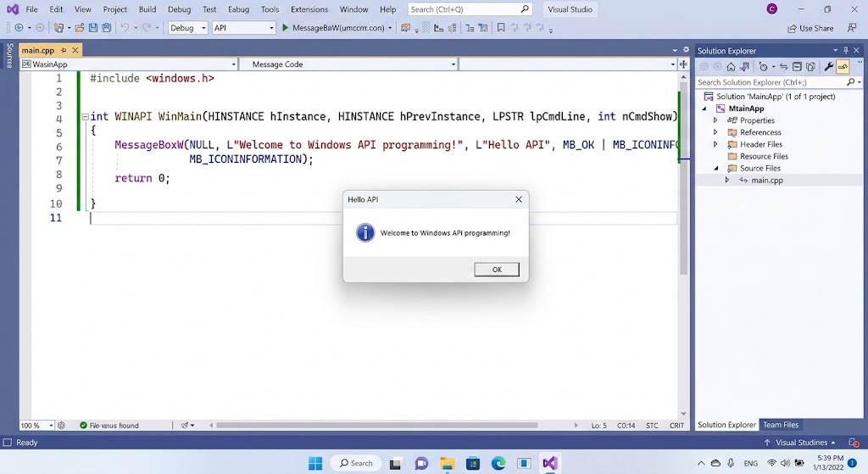868x474 pixels.
Task: Click the Show All Files icon
Action: [811, 66]
